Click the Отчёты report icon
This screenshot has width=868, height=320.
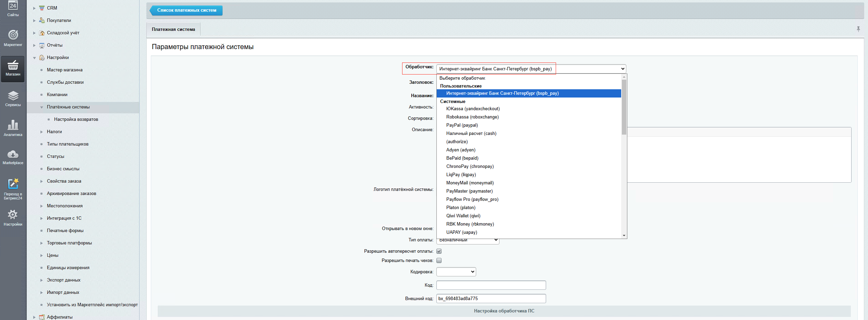click(x=42, y=45)
